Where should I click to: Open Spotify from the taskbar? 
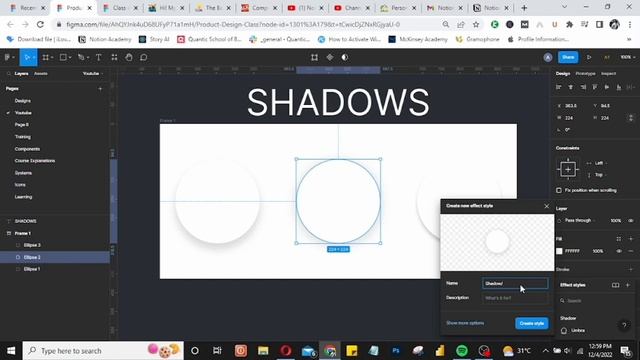click(x=462, y=351)
